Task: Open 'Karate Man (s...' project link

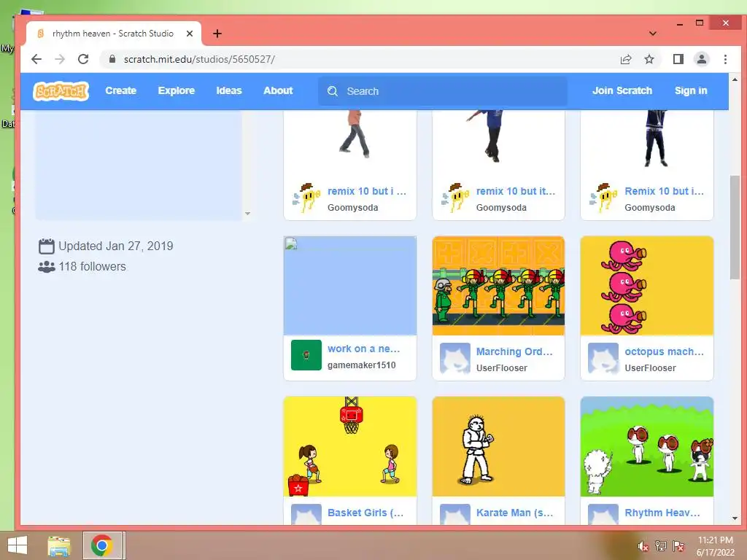Action: point(514,513)
